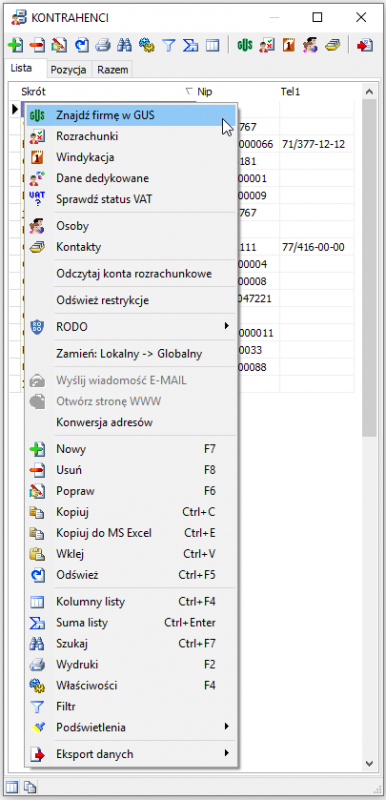The width and height of the screenshot is (386, 800).
Task: Select Odśwież restrykcje menu entry
Action: (131, 300)
